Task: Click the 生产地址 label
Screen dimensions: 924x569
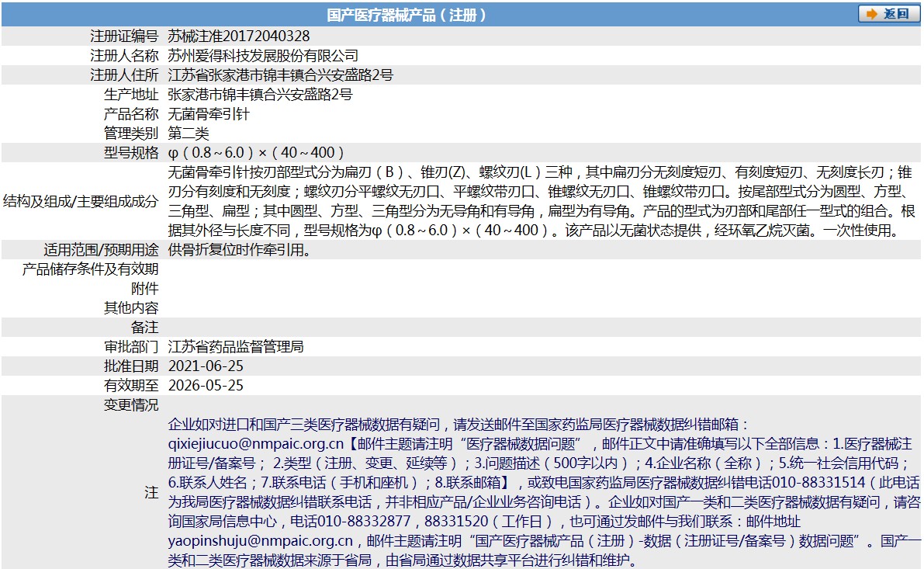Action: (131, 95)
